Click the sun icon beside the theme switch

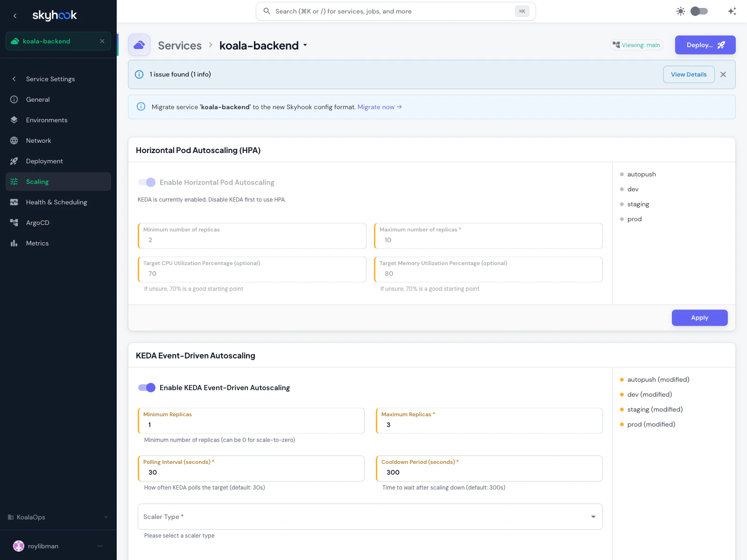click(681, 11)
